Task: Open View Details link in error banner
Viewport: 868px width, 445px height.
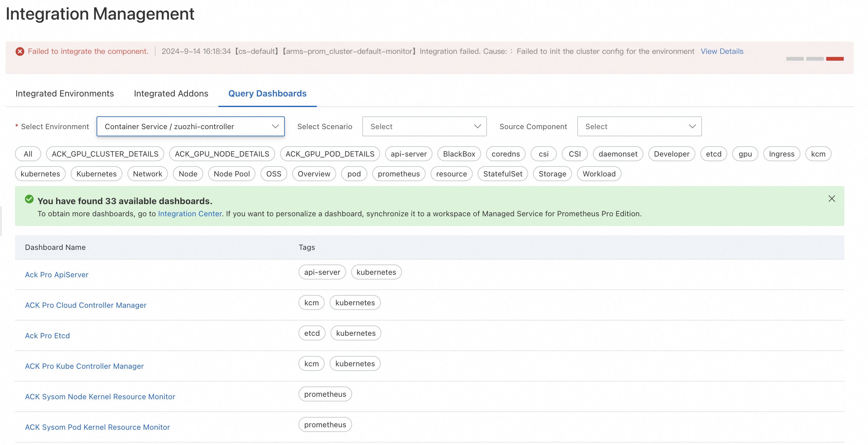Action: [x=722, y=51]
